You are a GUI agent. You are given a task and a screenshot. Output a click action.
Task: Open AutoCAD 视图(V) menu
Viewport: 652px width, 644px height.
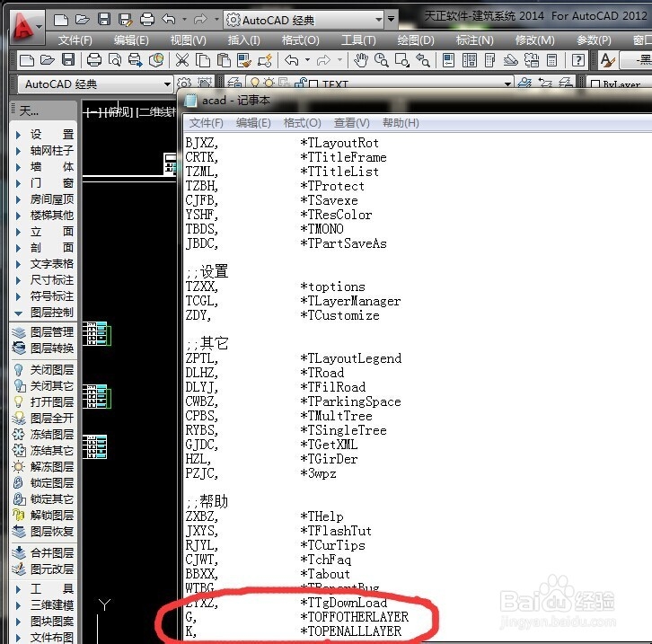click(188, 40)
